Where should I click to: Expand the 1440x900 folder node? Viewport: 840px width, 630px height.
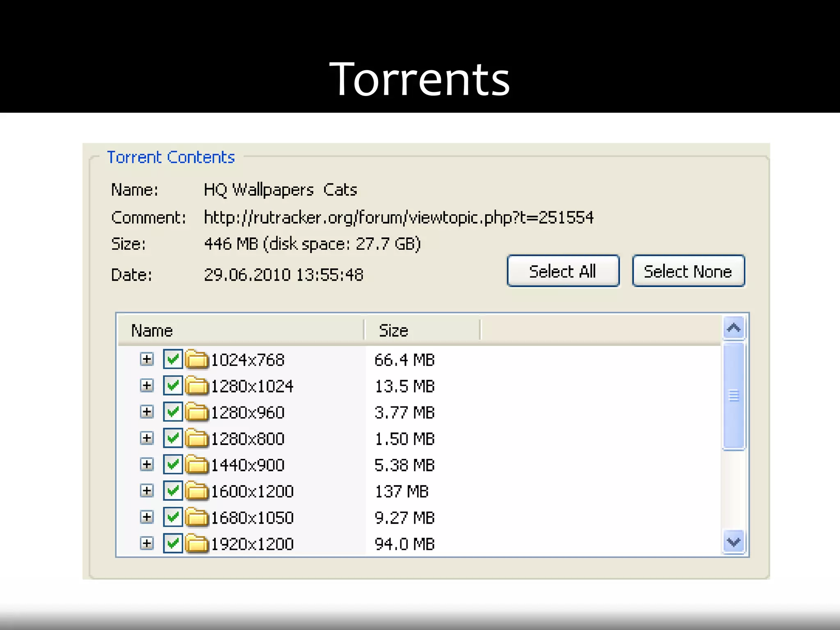[146, 464]
